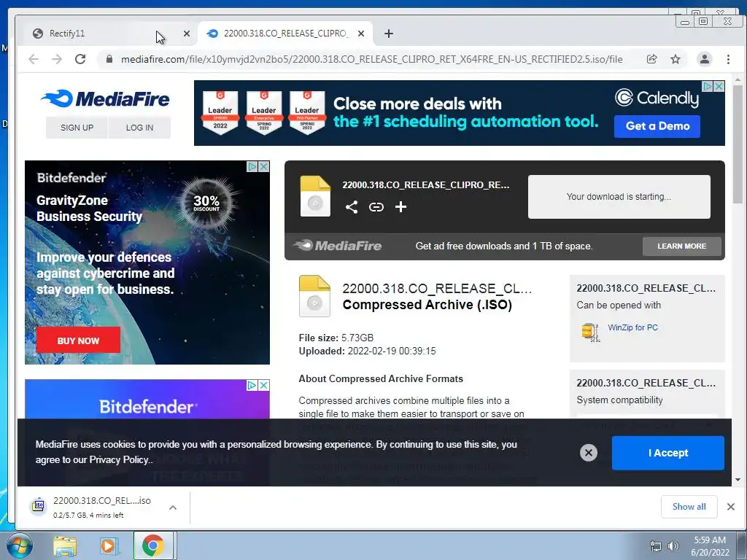
Task: Open Chrome three-dot menu
Action: pos(728,59)
